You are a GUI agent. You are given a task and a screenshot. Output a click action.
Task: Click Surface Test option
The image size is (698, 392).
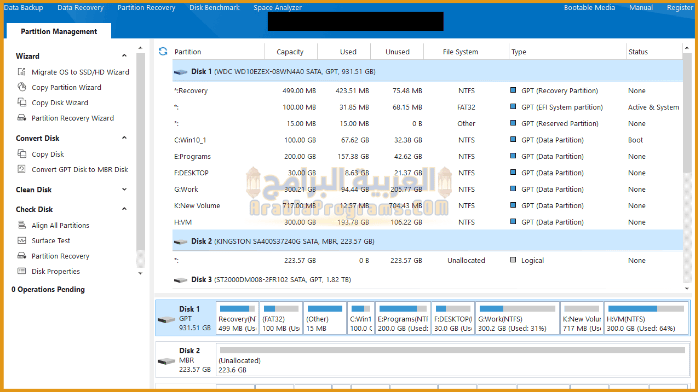51,240
